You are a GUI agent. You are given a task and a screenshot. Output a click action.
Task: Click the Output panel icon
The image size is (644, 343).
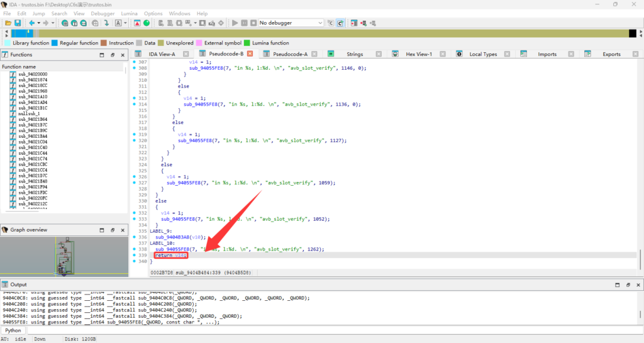click(x=5, y=286)
